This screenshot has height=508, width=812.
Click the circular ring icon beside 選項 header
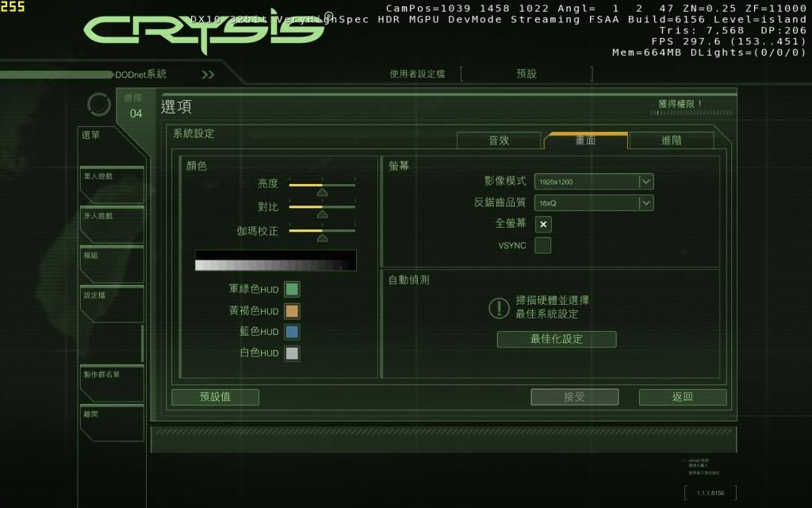coord(99,105)
